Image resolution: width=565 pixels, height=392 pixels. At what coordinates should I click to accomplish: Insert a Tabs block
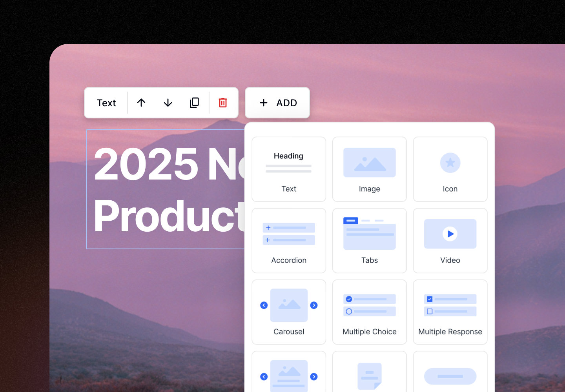coord(370,241)
